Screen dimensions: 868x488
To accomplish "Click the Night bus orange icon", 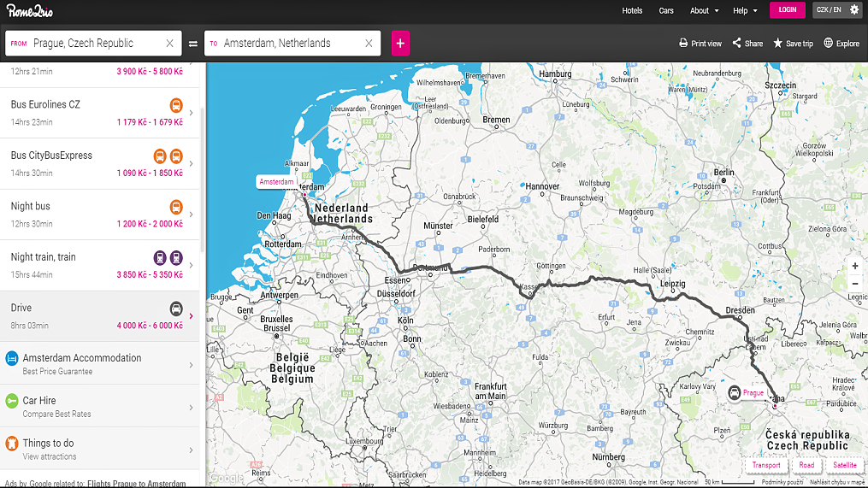I will pos(176,207).
